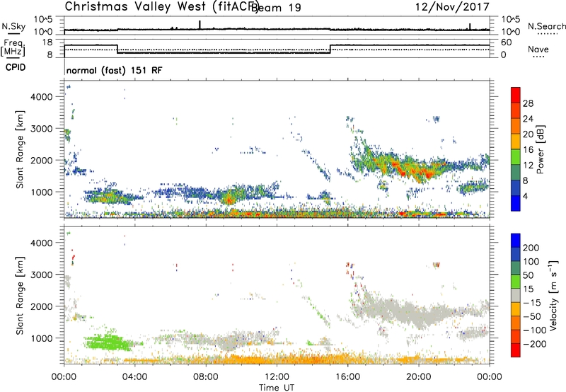Click the CPID label
Image resolution: width=566 pixels, height=392 pixels.
16,67
